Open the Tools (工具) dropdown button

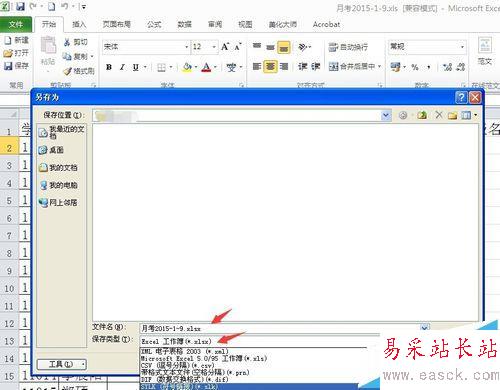[62, 364]
